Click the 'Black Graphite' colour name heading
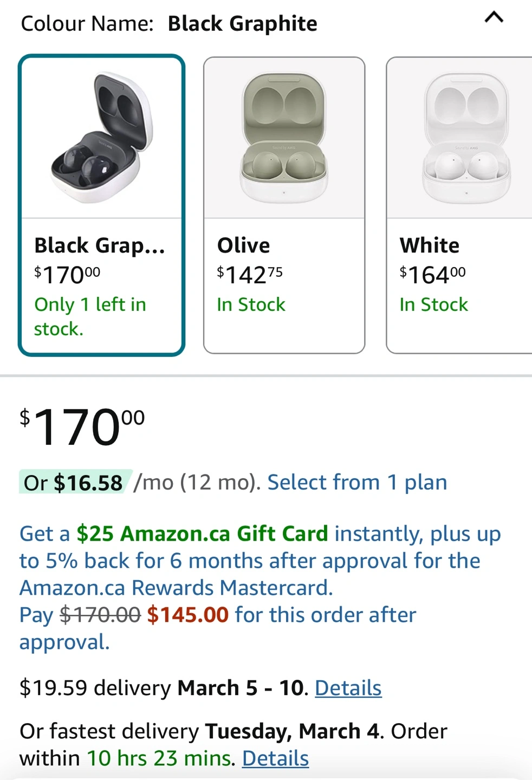Viewport: 532px width, 780px height. coord(242,24)
